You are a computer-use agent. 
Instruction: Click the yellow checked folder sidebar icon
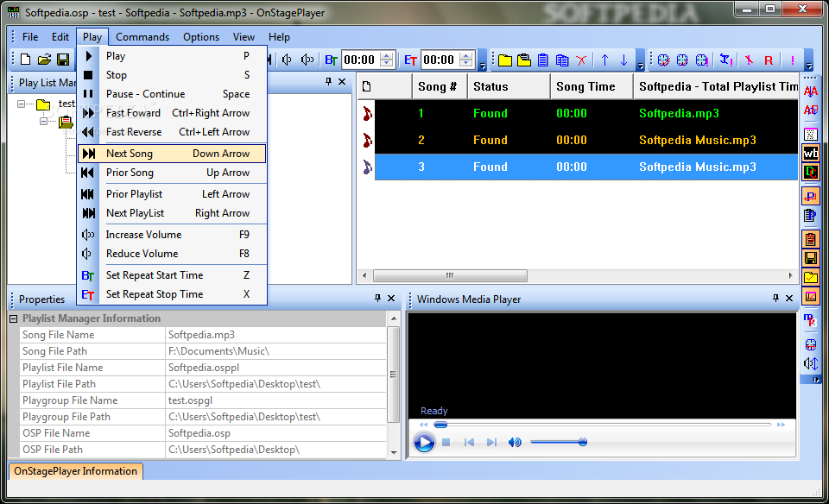tap(811, 277)
